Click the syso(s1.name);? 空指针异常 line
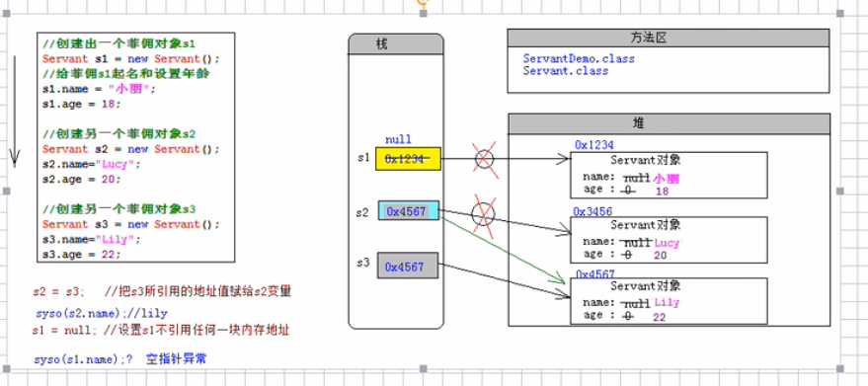 coord(120,359)
